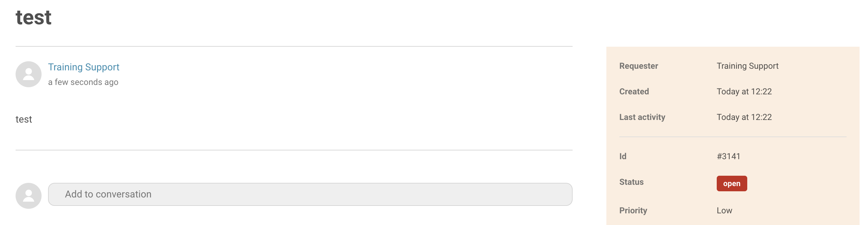Click the red open status badge

coord(732,183)
